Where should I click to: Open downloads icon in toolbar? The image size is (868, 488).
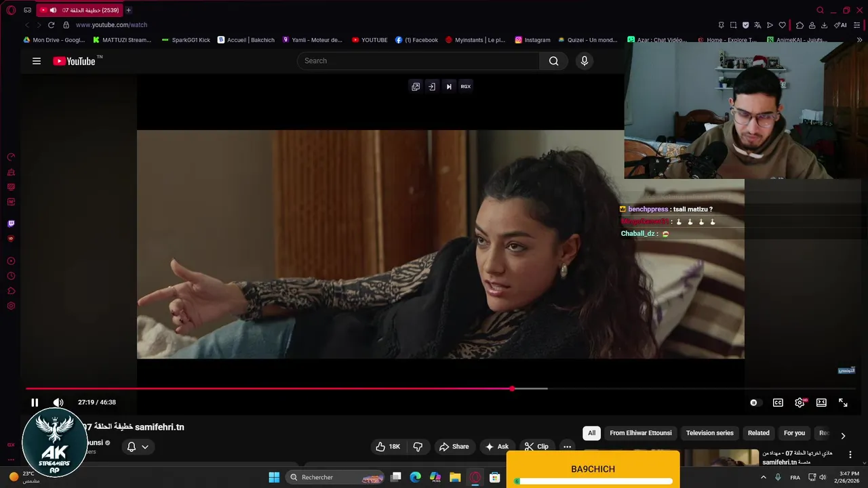pos(824,25)
